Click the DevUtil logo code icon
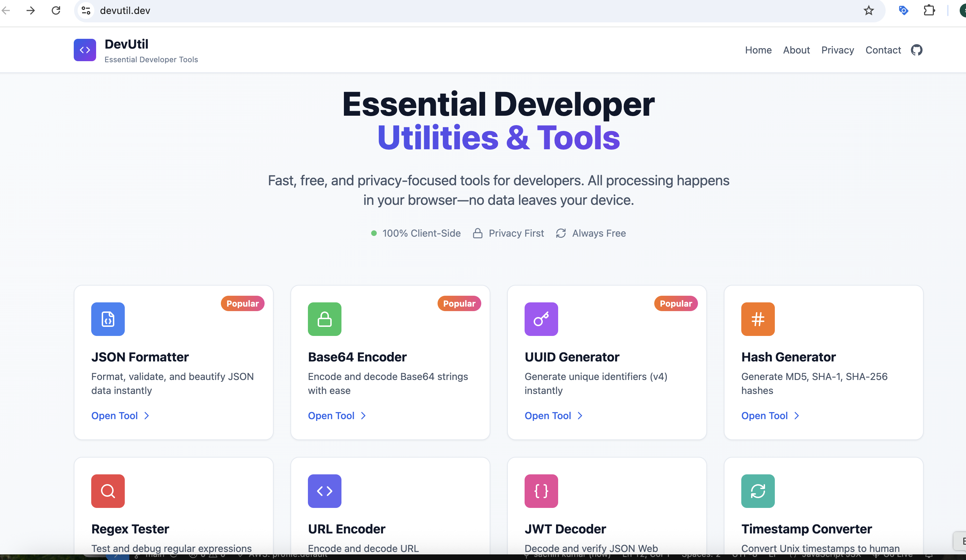 pyautogui.click(x=85, y=50)
